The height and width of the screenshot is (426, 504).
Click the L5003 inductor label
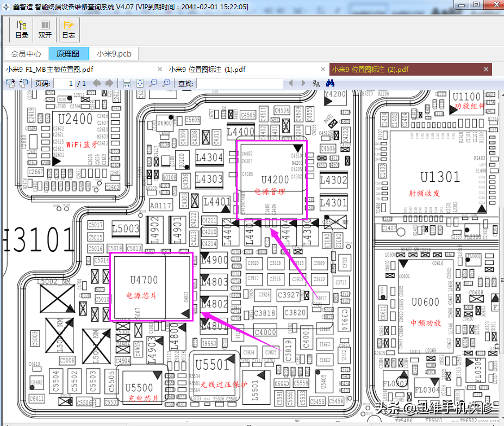coord(126,229)
